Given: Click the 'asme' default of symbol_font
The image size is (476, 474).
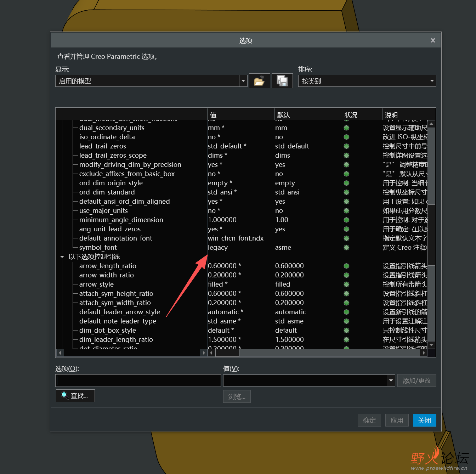Looking at the screenshot, I should pyautogui.click(x=283, y=248).
